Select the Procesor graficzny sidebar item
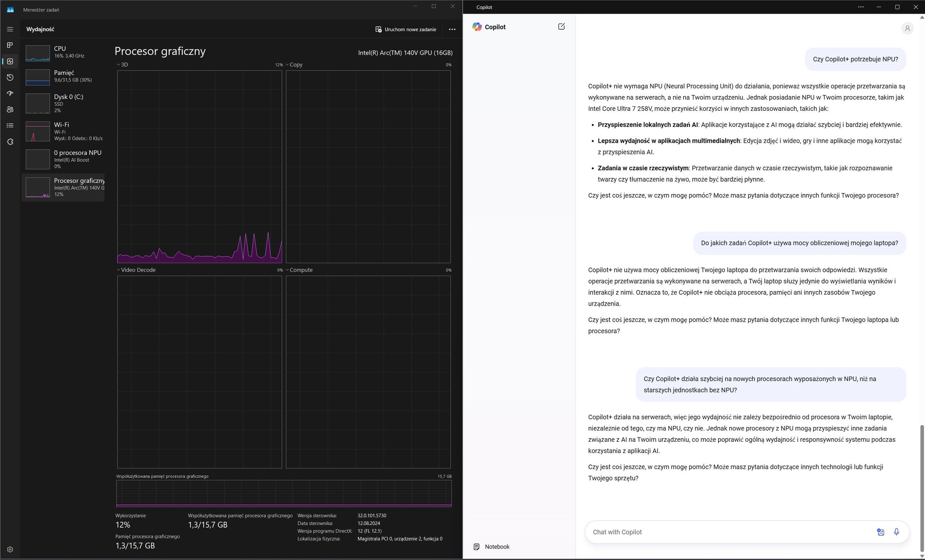 tap(63, 187)
